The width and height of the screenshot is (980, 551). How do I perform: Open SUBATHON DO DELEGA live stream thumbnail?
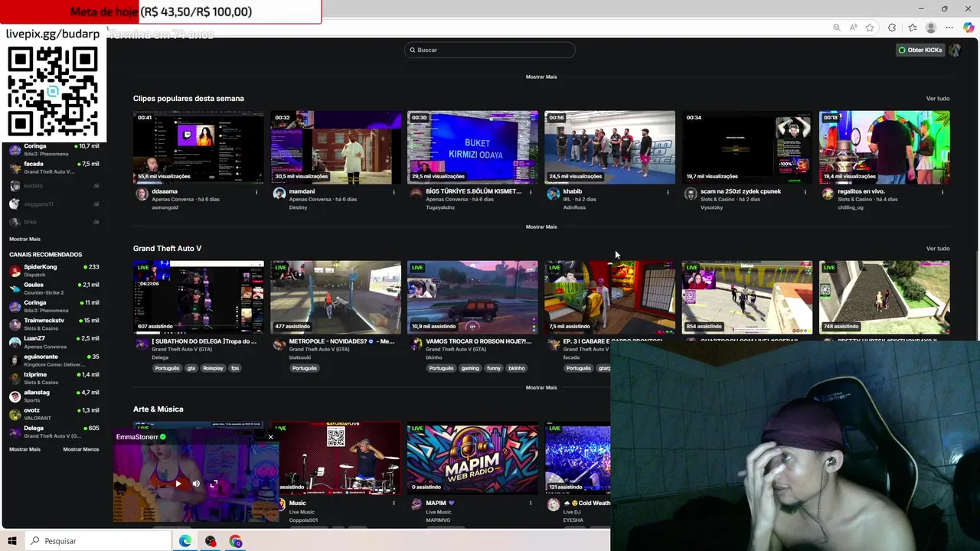click(198, 298)
